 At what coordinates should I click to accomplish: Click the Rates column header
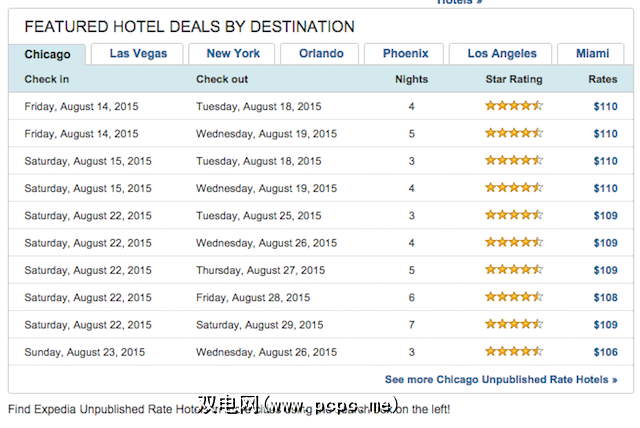[603, 79]
